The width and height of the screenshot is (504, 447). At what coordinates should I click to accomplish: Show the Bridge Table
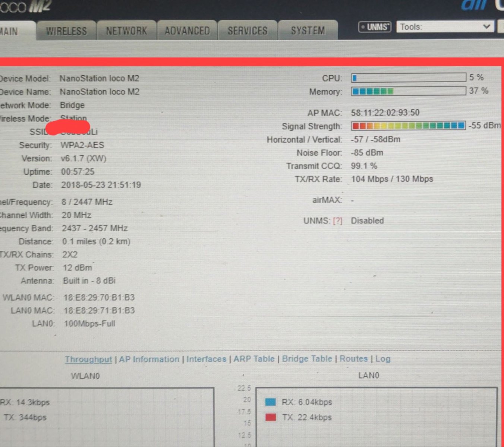point(307,359)
